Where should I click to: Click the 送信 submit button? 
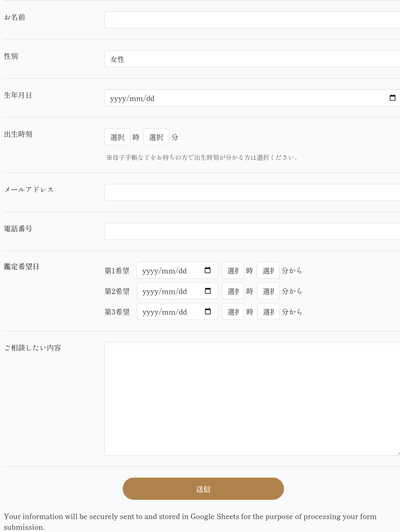pos(203,489)
